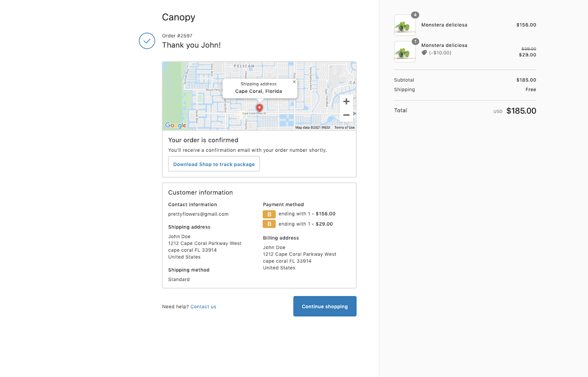This screenshot has height=377, width=588.
Task: Click the red location pin on map
Action: click(259, 108)
